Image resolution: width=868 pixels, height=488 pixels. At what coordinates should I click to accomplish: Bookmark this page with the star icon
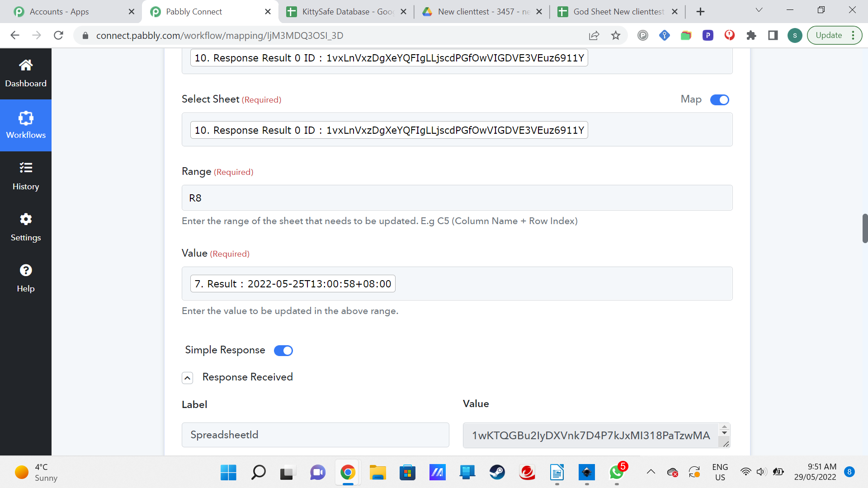pos(616,35)
